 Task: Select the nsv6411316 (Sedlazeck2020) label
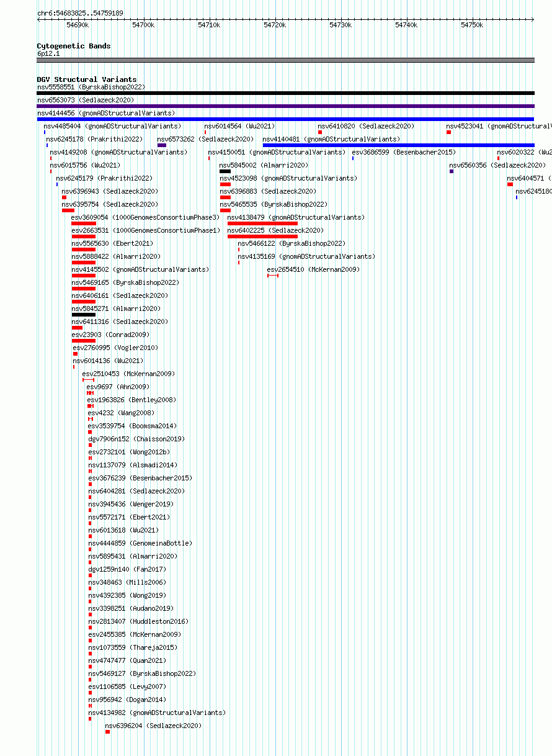coord(120,322)
